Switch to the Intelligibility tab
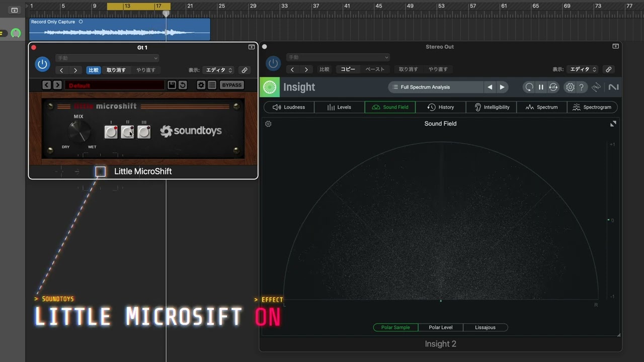Image resolution: width=644 pixels, height=362 pixels. pyautogui.click(x=491, y=107)
